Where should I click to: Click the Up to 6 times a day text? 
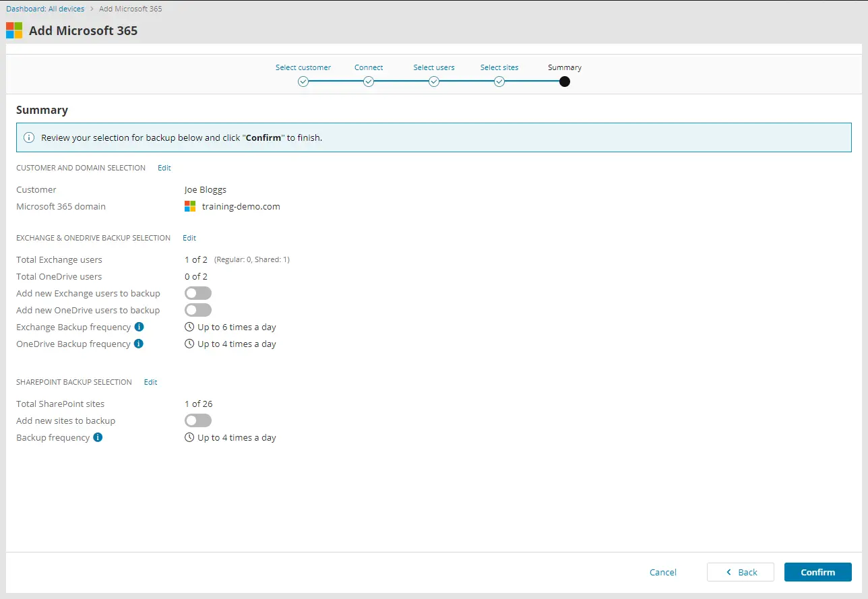237,327
